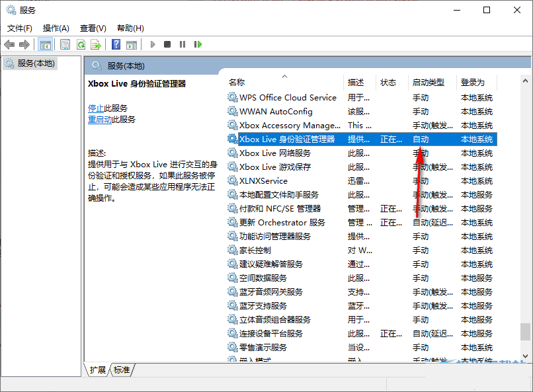
Task: Open Properties via the toolbar icon
Action: (x=65, y=44)
